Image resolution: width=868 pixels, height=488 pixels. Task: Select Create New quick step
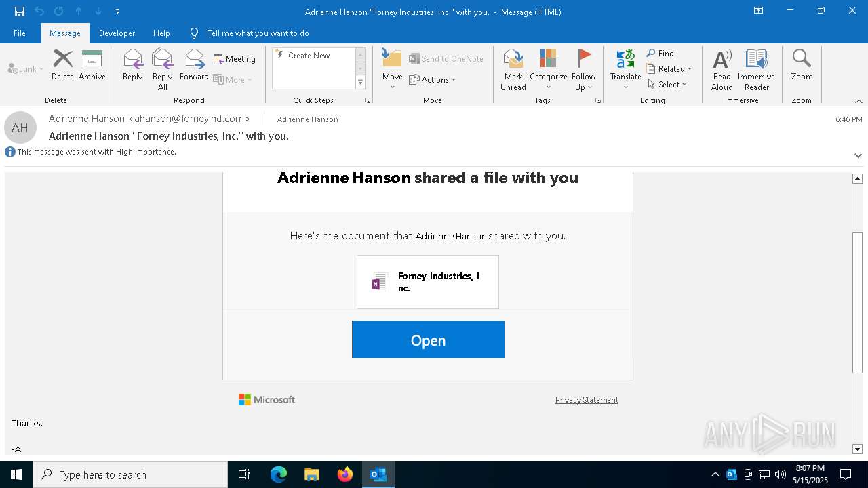coord(309,56)
